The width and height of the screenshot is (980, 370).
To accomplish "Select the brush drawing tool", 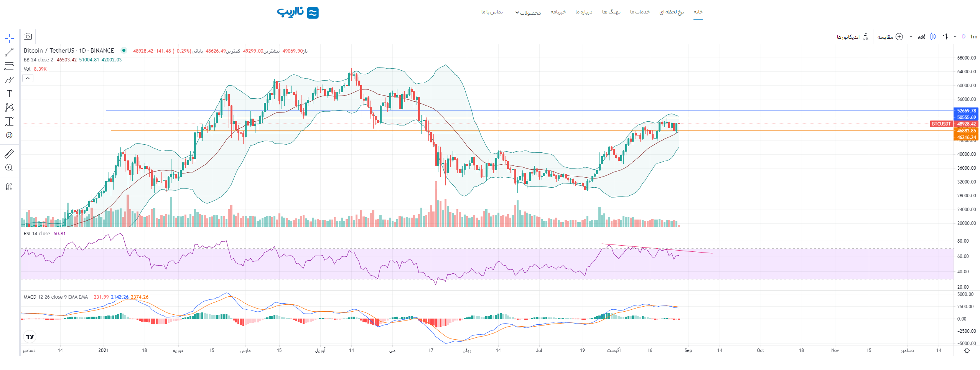I will [x=9, y=80].
